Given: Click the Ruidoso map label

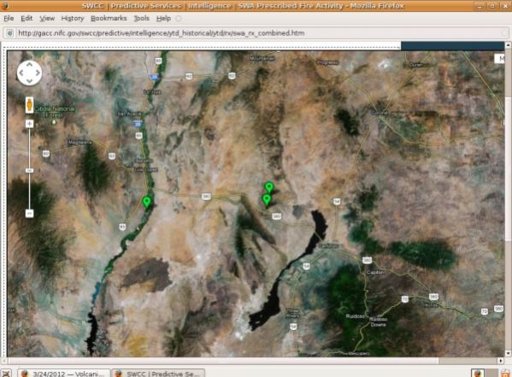Looking at the screenshot, I should [356, 316].
